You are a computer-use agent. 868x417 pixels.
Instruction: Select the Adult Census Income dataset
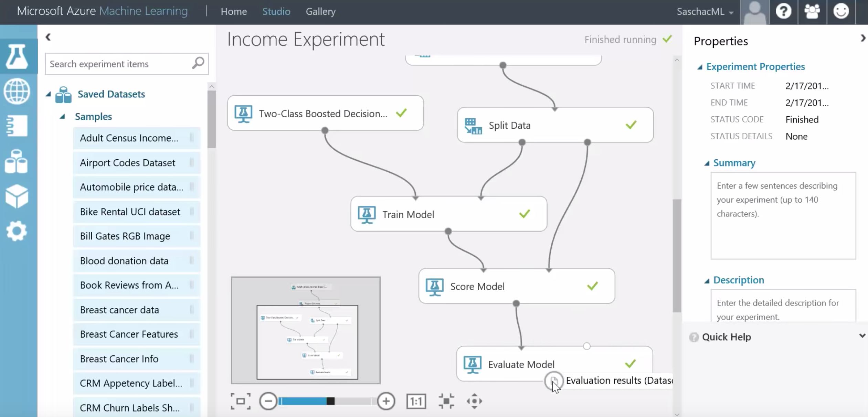tap(137, 138)
